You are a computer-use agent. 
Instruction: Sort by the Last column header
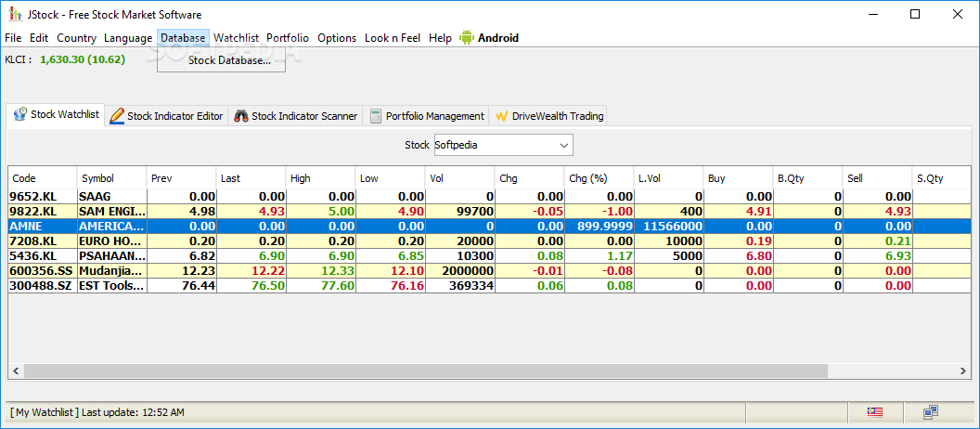(x=251, y=178)
